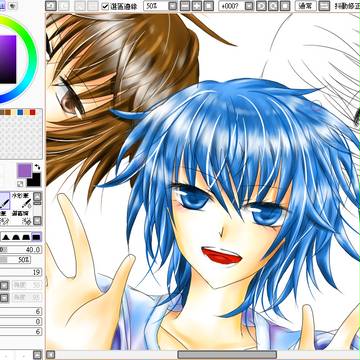Select the black background color swatch
This screenshot has width=360, height=360.
click(34, 180)
